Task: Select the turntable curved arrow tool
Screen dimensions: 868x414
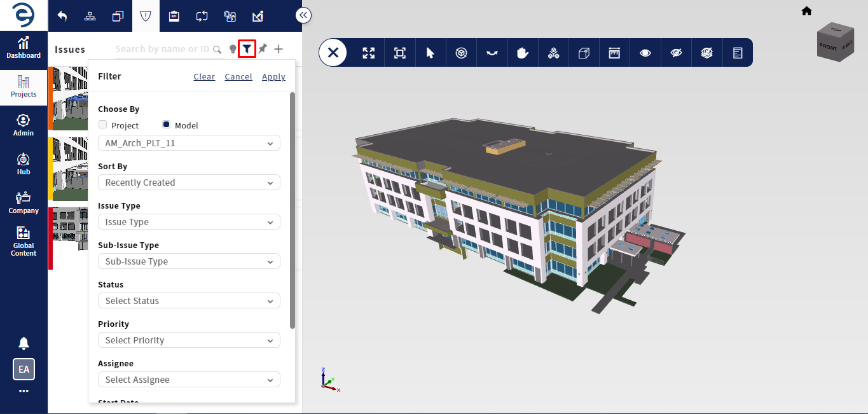Action: 492,53
